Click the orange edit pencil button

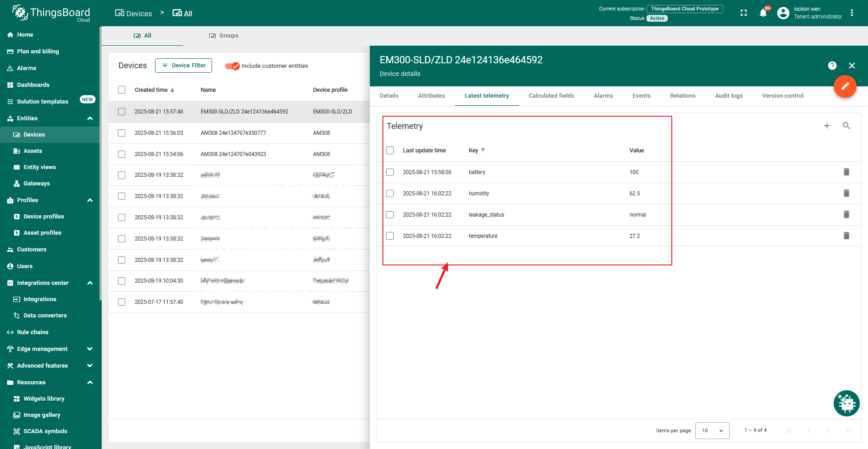(845, 86)
